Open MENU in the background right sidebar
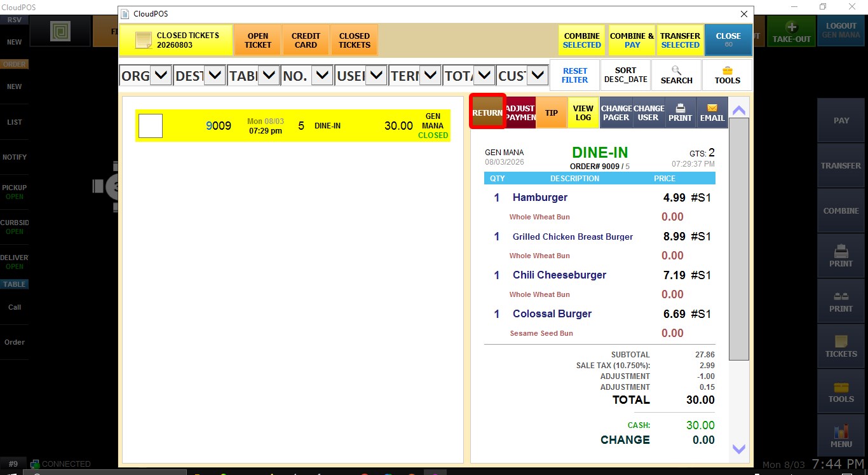This screenshot has height=475, width=868. pyautogui.click(x=841, y=436)
